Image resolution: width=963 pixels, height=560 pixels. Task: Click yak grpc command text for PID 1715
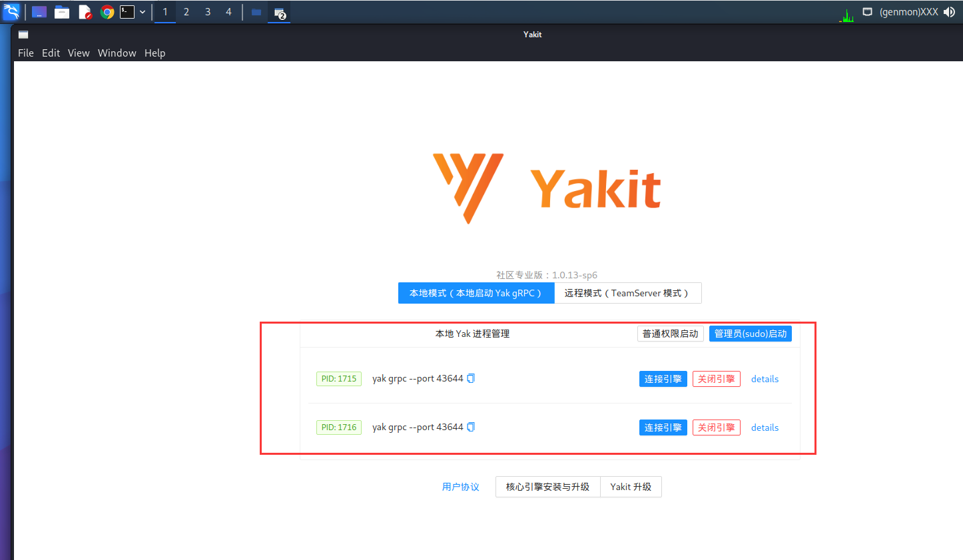pos(418,378)
